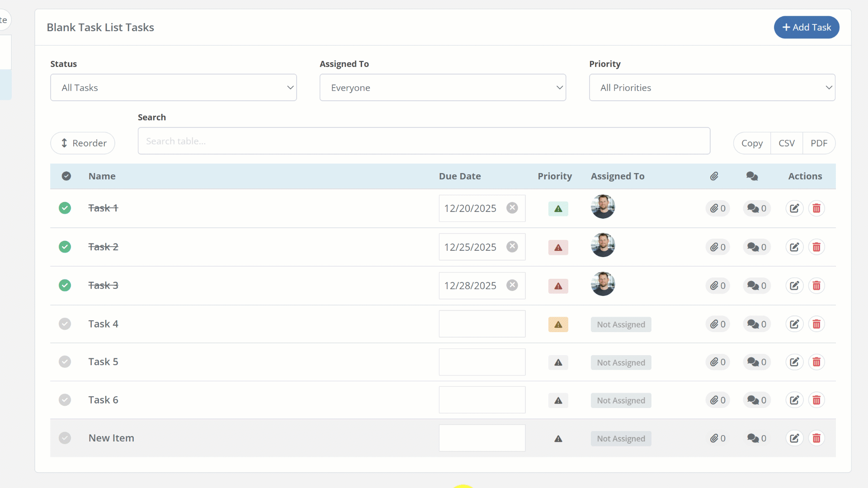Click inside the Search table field
This screenshot has width=868, height=488.
click(x=424, y=141)
